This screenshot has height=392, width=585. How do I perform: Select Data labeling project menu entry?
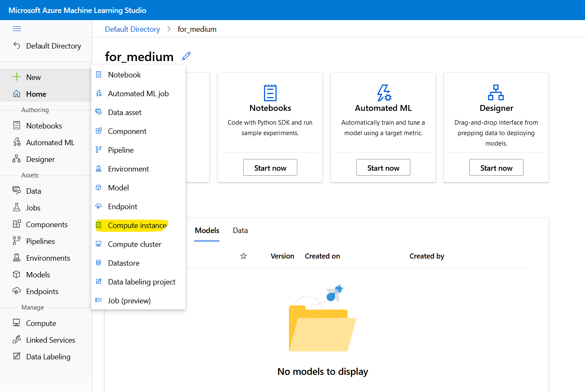tap(138, 282)
